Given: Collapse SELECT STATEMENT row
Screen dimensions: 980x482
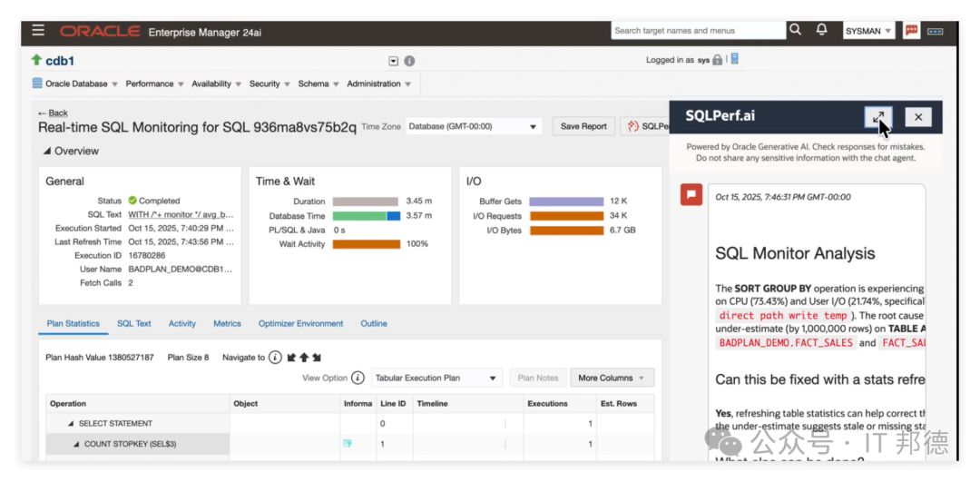Looking at the screenshot, I should tap(71, 424).
